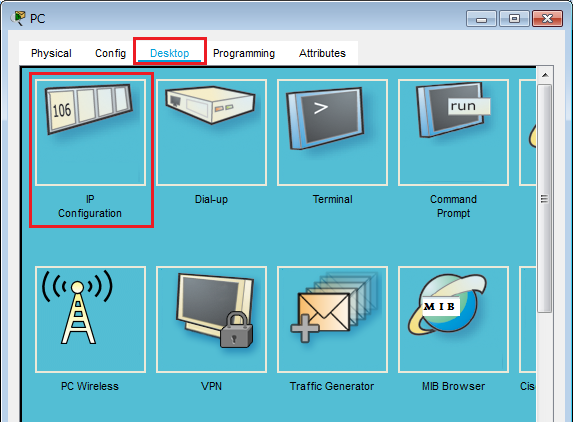573x422 pixels.
Task: Open the Command Prompt run icon
Action: [x=453, y=133]
